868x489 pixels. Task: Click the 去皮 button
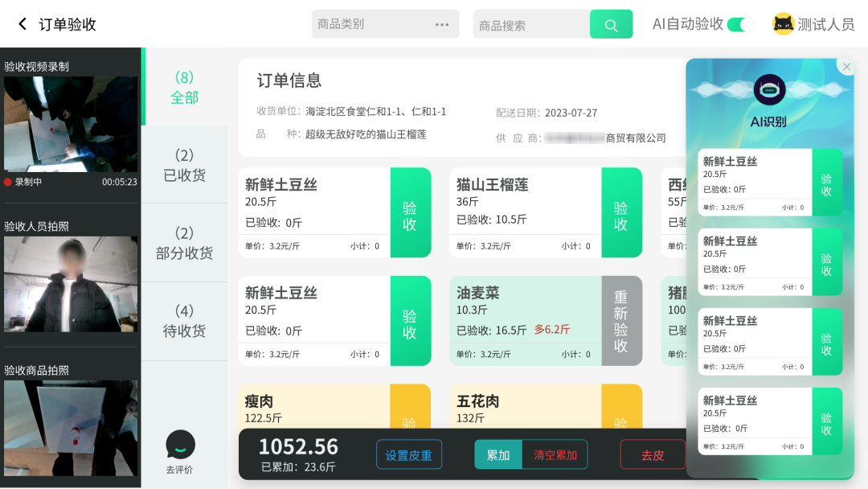click(x=653, y=454)
